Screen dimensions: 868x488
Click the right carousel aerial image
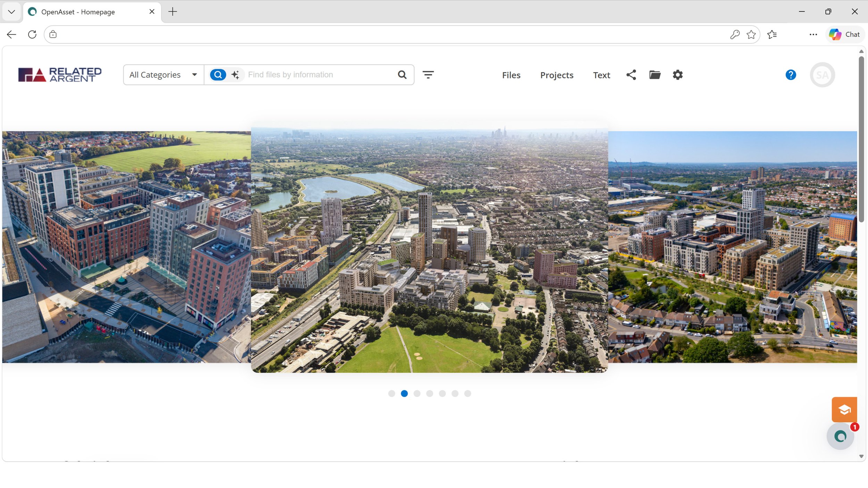[x=732, y=247]
